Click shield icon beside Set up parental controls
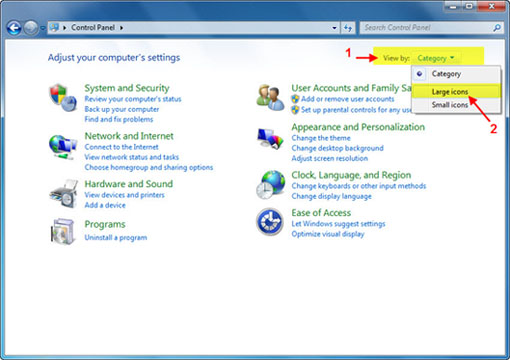This screenshot has height=360, width=510. [295, 110]
